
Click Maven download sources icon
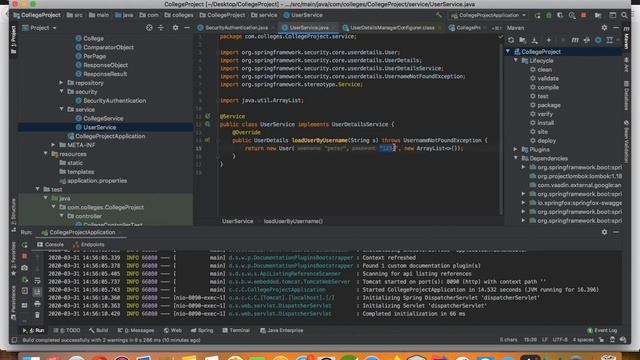pyautogui.click(x=534, y=40)
